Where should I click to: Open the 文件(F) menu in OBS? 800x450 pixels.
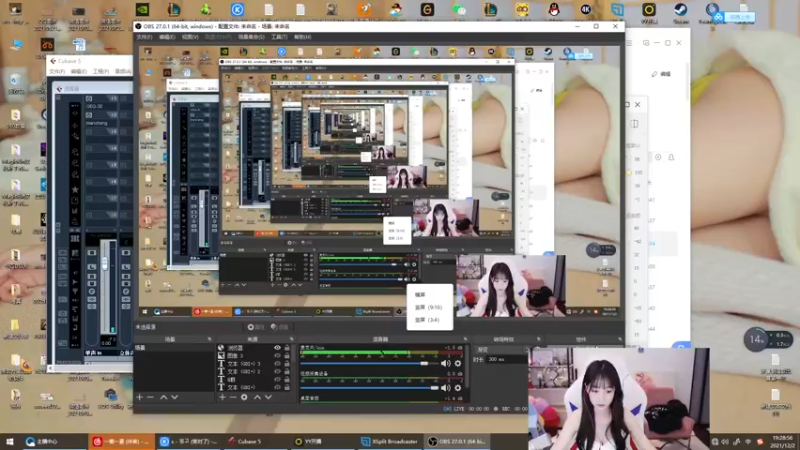(x=144, y=37)
